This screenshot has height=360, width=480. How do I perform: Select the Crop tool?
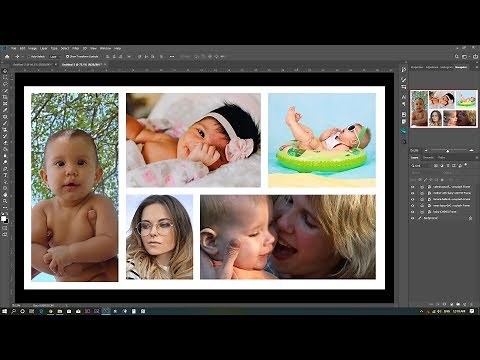tap(5, 97)
